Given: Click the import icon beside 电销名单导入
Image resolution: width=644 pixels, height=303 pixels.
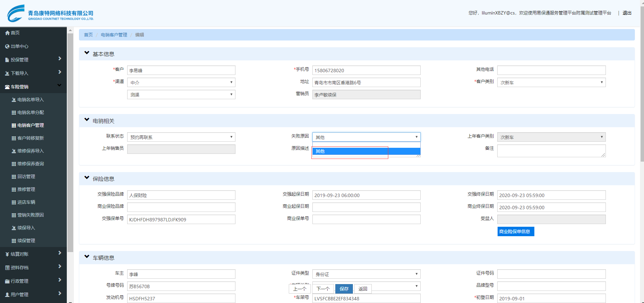Looking at the screenshot, I should [14, 100].
